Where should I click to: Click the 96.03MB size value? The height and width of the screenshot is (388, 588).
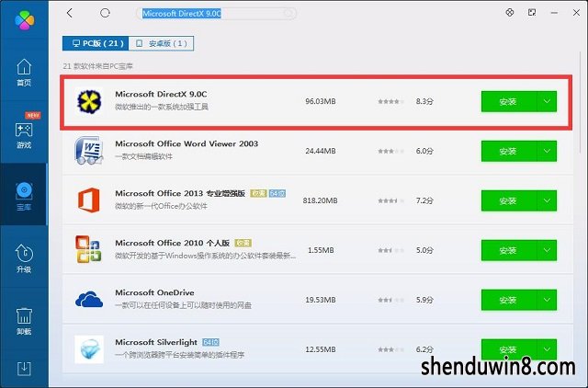pyautogui.click(x=321, y=101)
